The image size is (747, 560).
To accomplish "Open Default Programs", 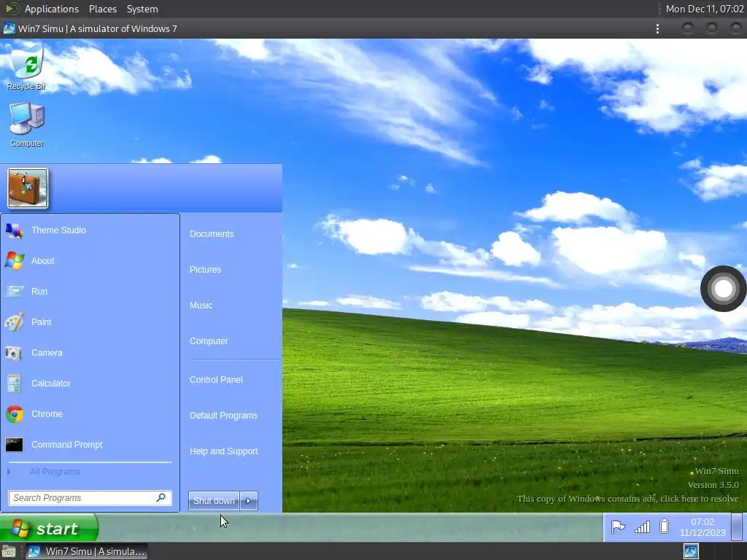I will [223, 415].
